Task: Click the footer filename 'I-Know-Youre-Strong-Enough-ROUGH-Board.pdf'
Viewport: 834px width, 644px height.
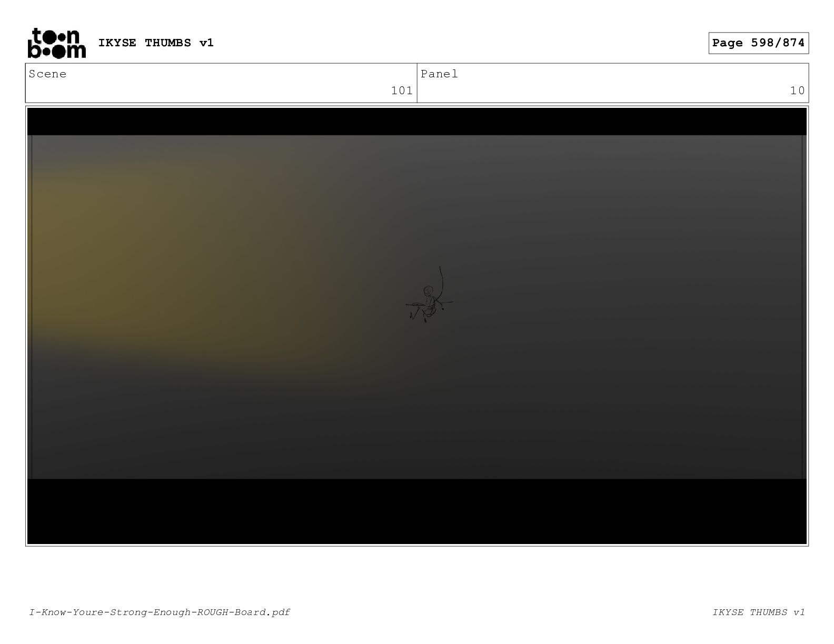Action: [x=160, y=612]
